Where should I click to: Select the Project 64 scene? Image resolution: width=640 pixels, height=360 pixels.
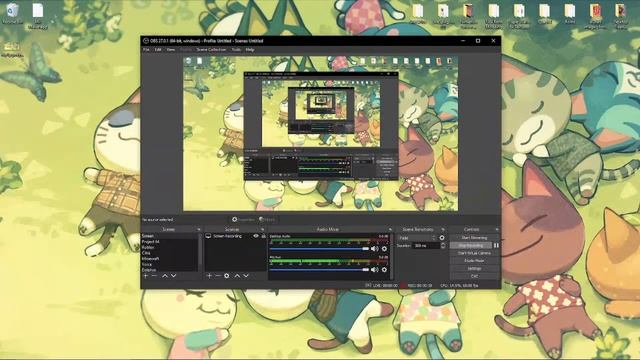coord(170,242)
